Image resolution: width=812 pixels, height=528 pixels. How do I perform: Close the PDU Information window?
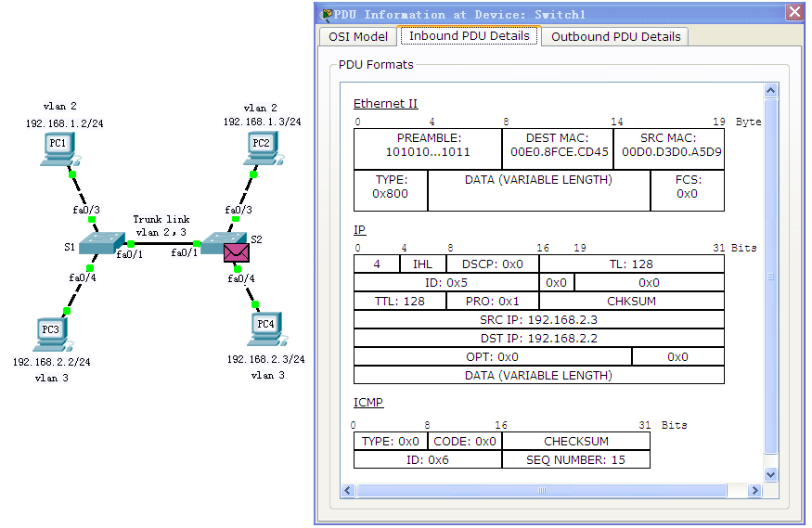point(794,13)
